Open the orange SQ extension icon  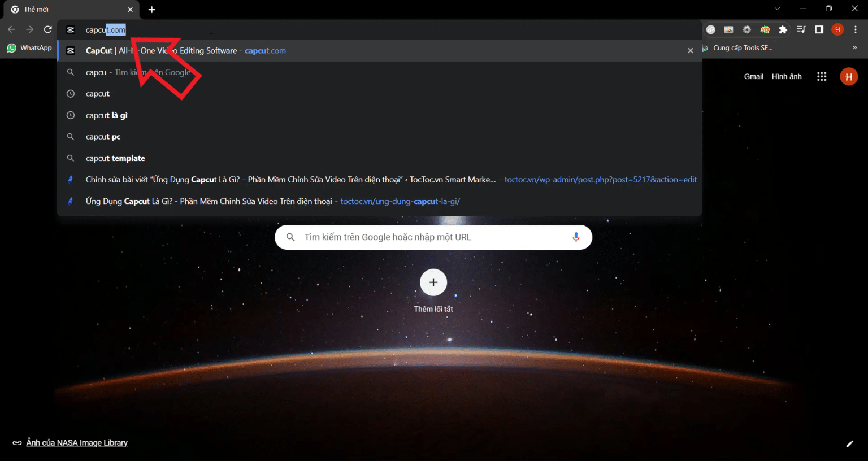(x=765, y=29)
